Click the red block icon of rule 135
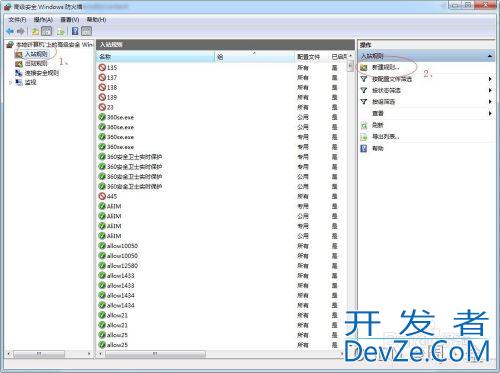500x373 pixels. click(x=102, y=67)
